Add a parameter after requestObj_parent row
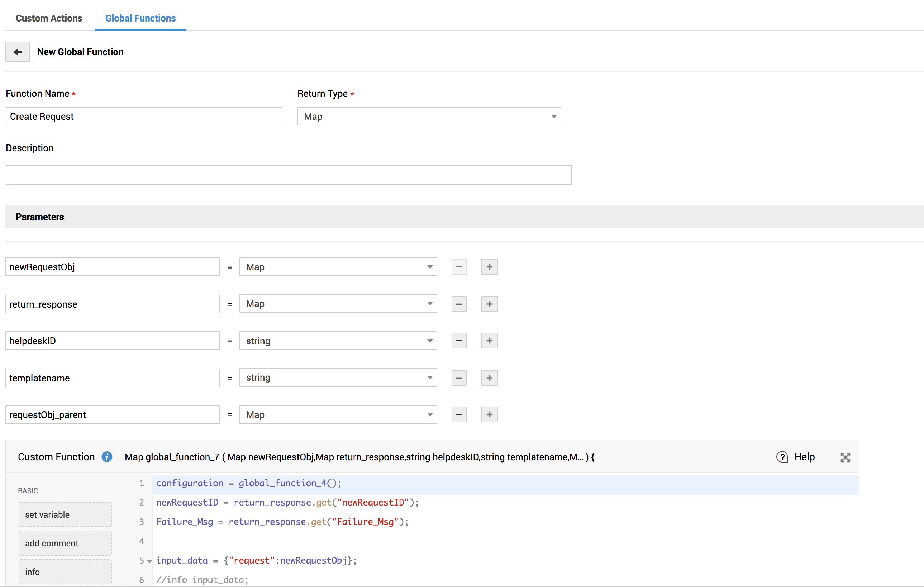 [489, 414]
